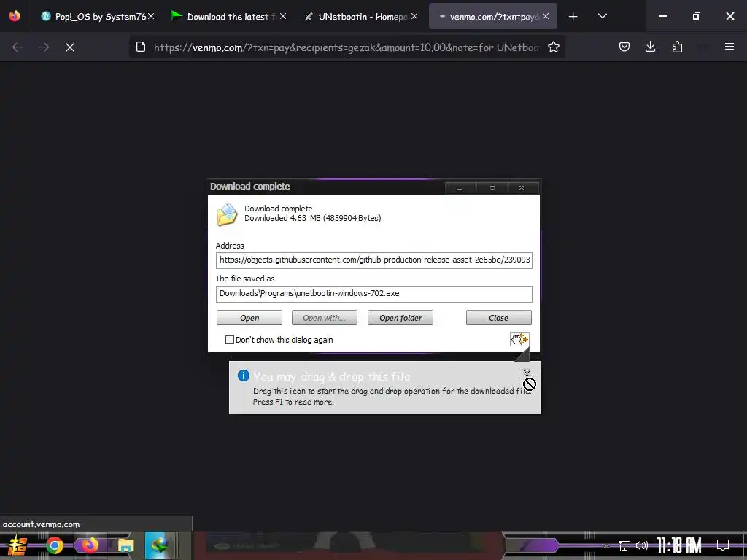Viewport: 747px width, 560px height.
Task: Close Download complete dialog via title X
Action: pyautogui.click(x=522, y=187)
